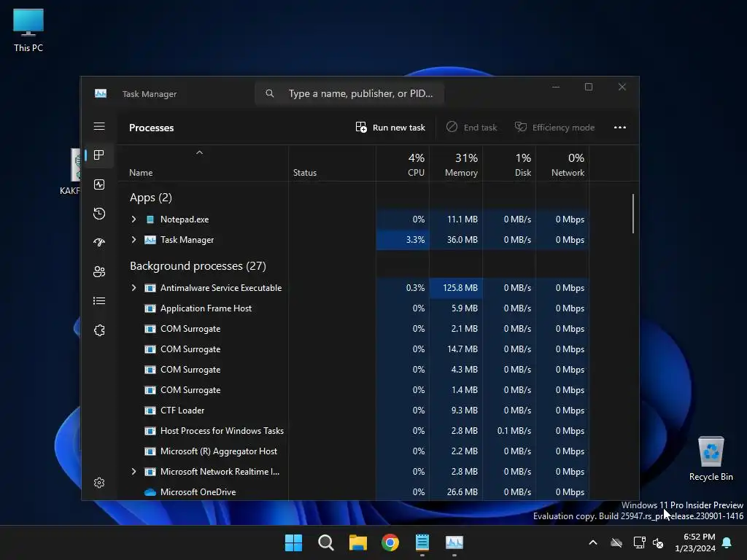The width and height of the screenshot is (747, 560).
Task: Select the COM Surrogate using 2.1 MB
Action: tap(354, 329)
